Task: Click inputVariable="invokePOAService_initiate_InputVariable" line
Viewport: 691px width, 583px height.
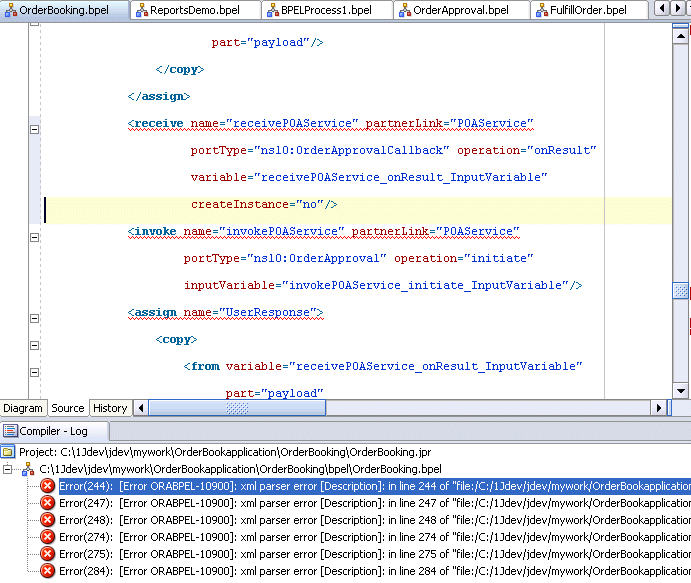Action: 383,286
